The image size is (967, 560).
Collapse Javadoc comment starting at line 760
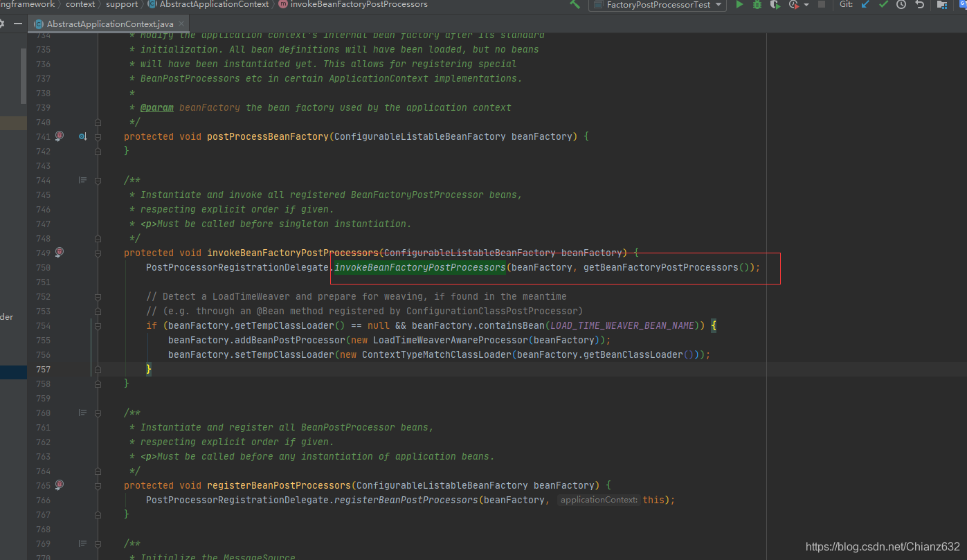pos(98,413)
